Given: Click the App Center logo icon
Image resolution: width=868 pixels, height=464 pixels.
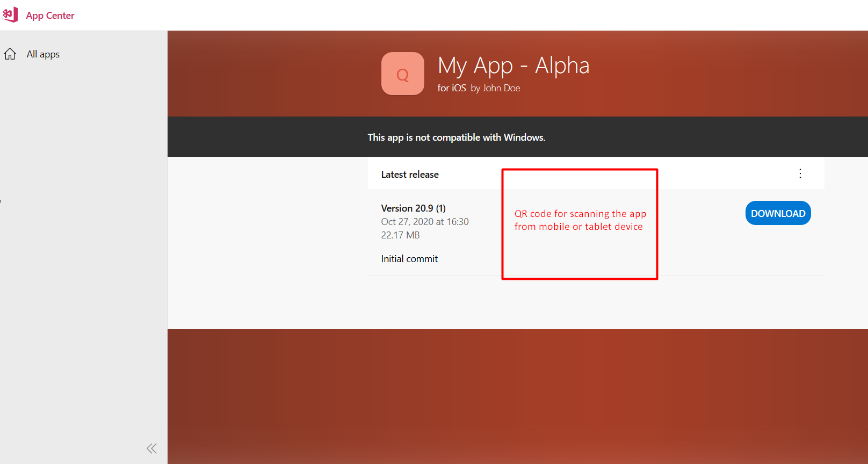Looking at the screenshot, I should click(10, 15).
